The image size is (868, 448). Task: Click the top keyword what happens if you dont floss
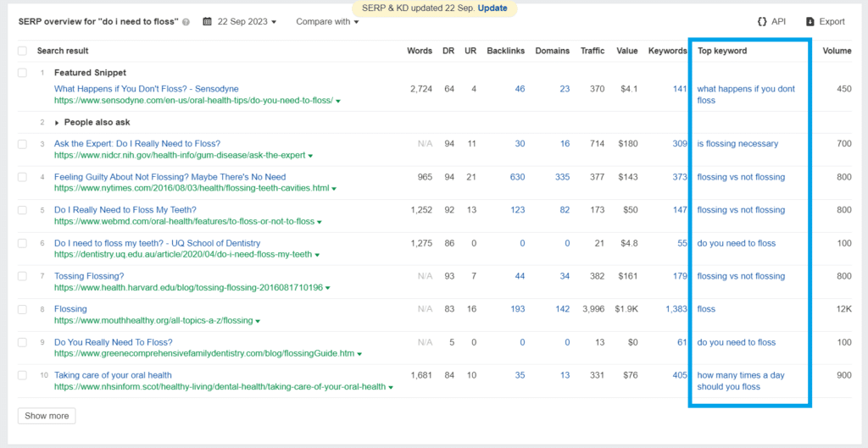click(x=746, y=95)
